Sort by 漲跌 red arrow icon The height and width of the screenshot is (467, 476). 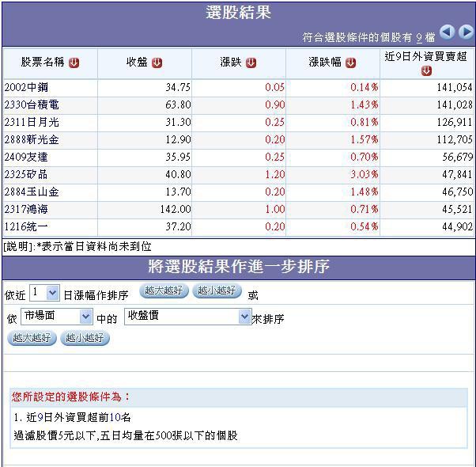pyautogui.click(x=251, y=63)
